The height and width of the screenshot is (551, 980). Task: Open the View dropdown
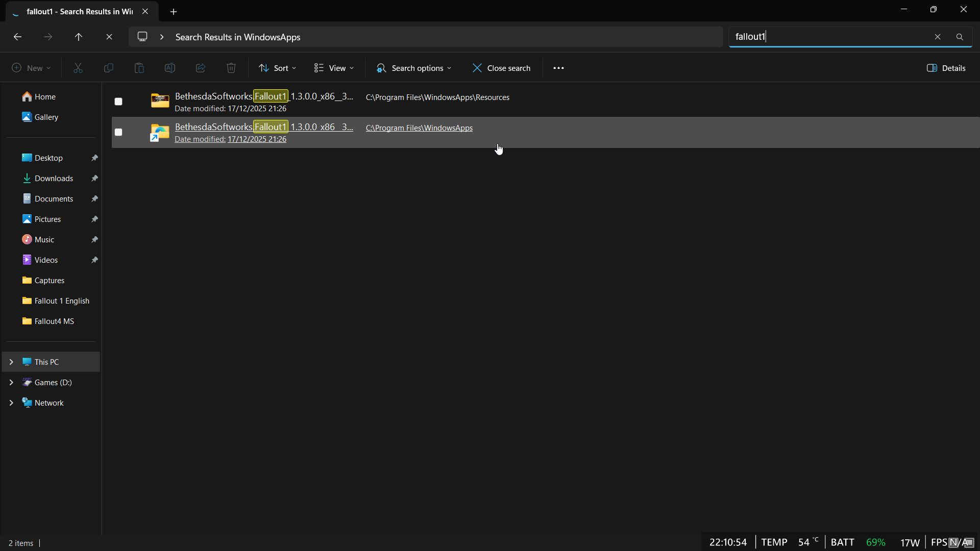(x=334, y=68)
